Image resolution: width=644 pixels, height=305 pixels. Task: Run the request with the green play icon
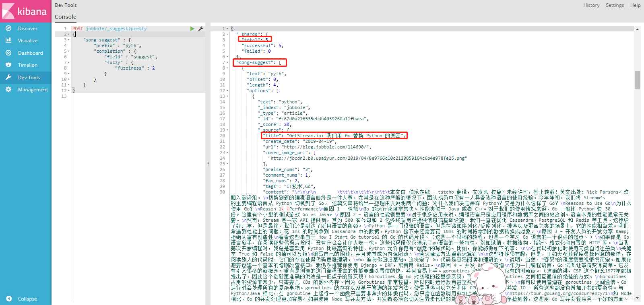(192, 29)
